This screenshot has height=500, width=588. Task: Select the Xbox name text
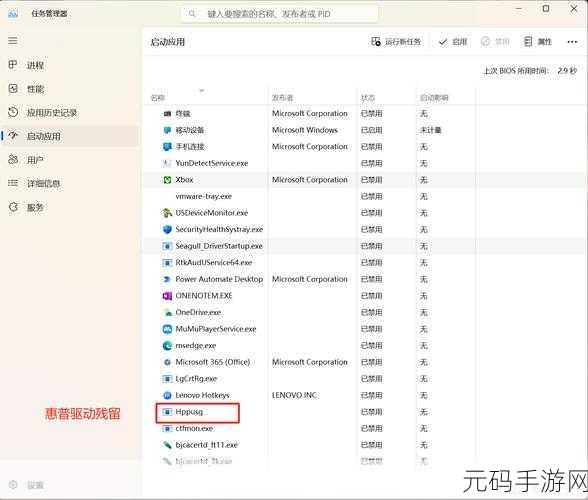(x=184, y=180)
